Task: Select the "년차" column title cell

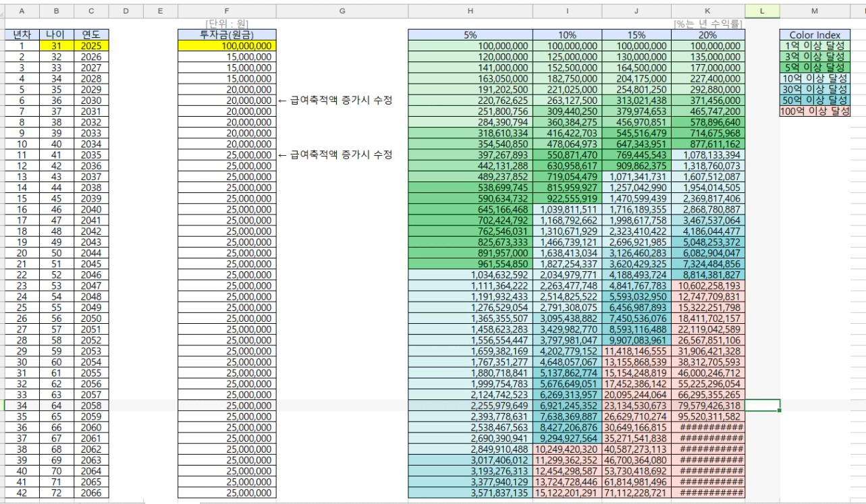Action: pos(21,35)
